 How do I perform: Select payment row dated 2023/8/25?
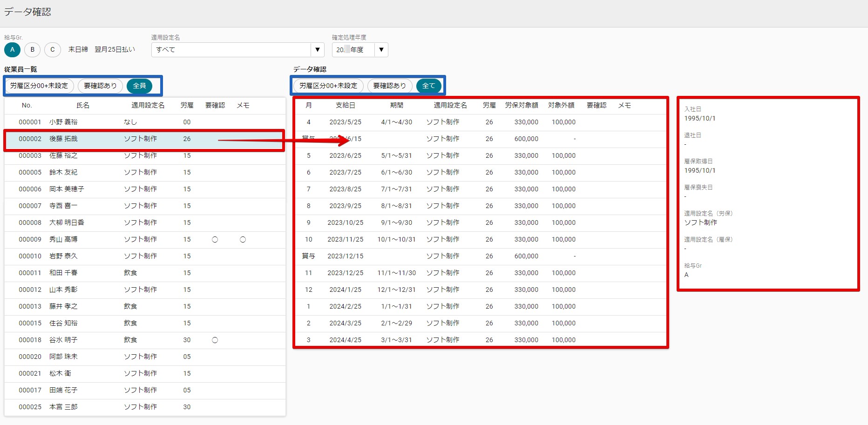click(481, 189)
